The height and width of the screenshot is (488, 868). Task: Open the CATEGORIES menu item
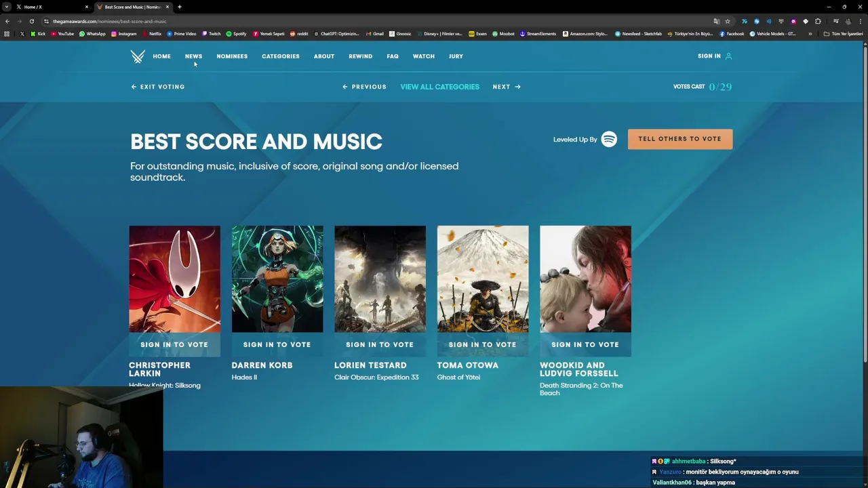pos(281,56)
